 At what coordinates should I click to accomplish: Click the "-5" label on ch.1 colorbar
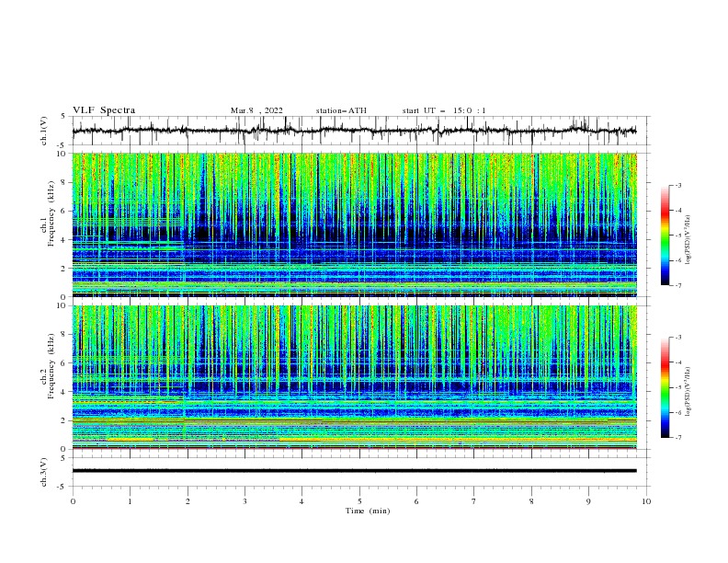tap(678, 236)
